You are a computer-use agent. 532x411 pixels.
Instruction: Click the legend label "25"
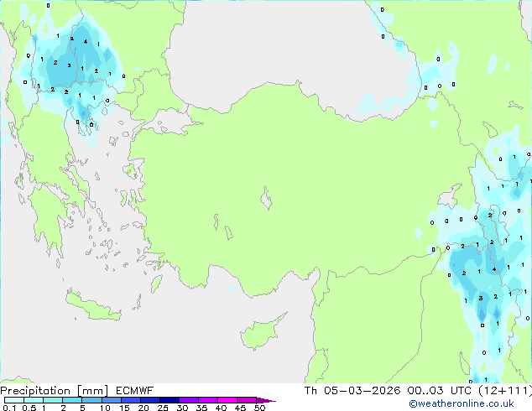tap(163, 408)
